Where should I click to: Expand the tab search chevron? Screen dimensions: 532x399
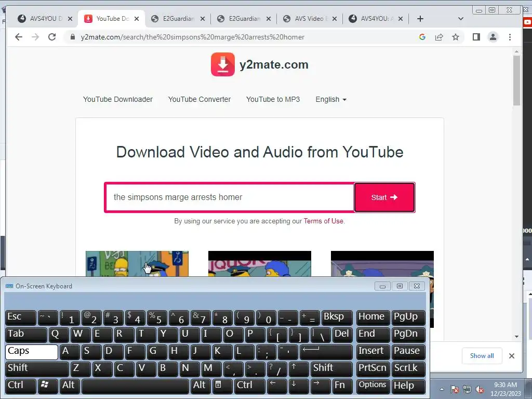point(460,19)
